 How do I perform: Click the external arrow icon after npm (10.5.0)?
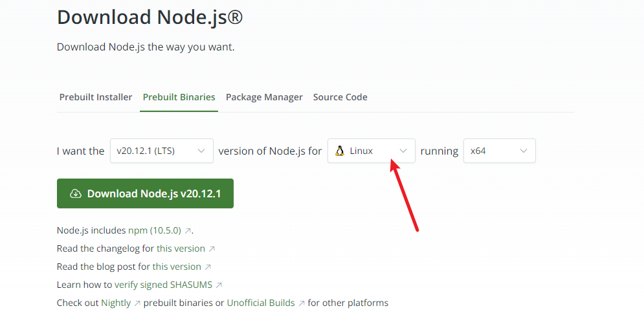click(188, 231)
